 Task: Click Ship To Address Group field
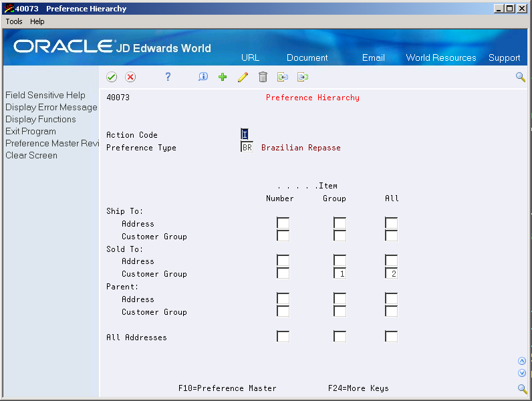coord(340,223)
